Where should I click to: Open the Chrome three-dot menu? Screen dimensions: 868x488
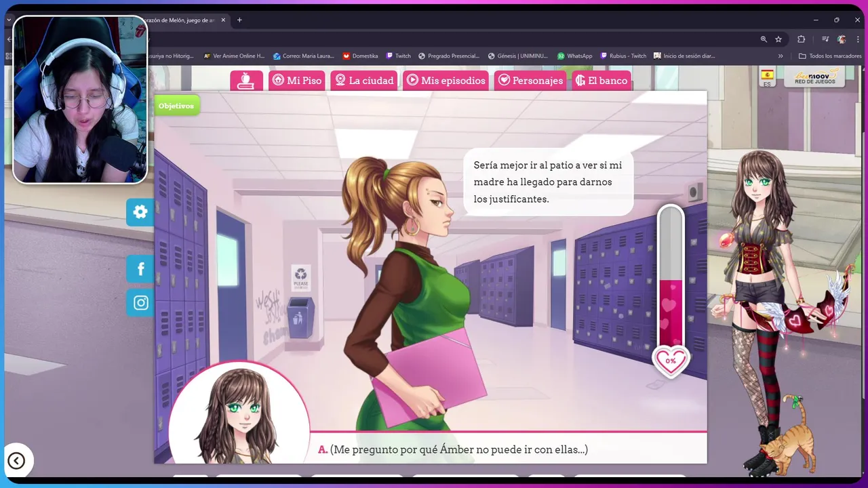(858, 39)
